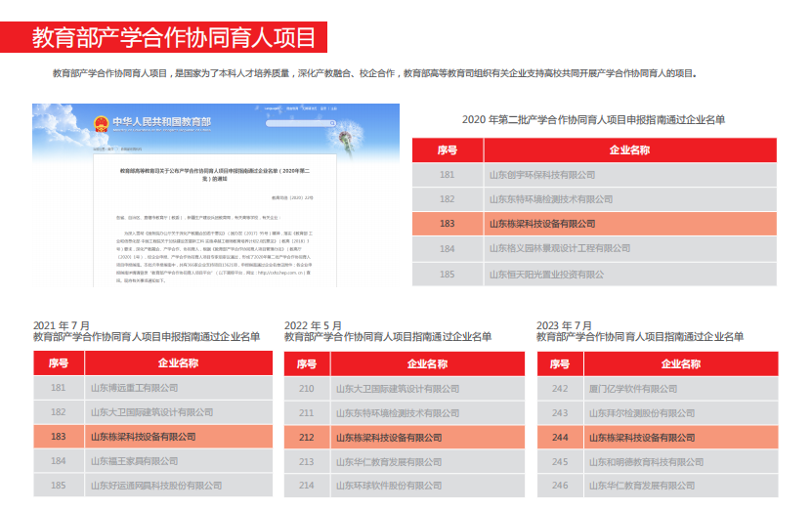Click 山东大卫国际建筑设计有限公司 in row 210

pyautogui.click(x=398, y=388)
